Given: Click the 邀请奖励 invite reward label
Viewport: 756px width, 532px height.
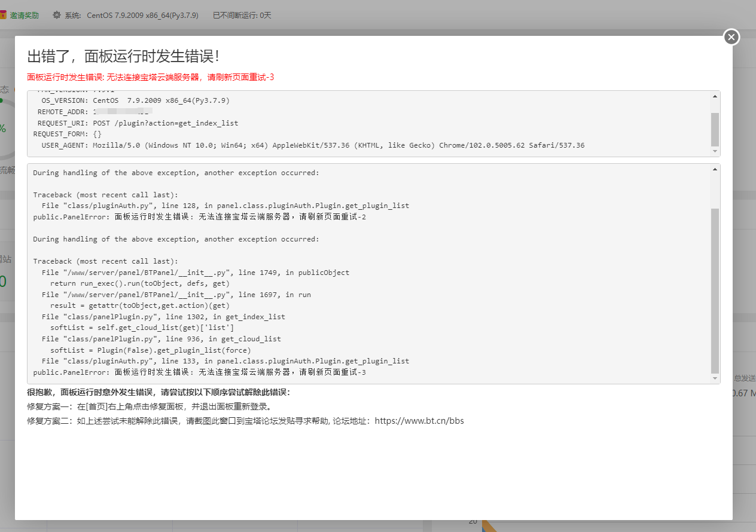Looking at the screenshot, I should click(x=26, y=15).
